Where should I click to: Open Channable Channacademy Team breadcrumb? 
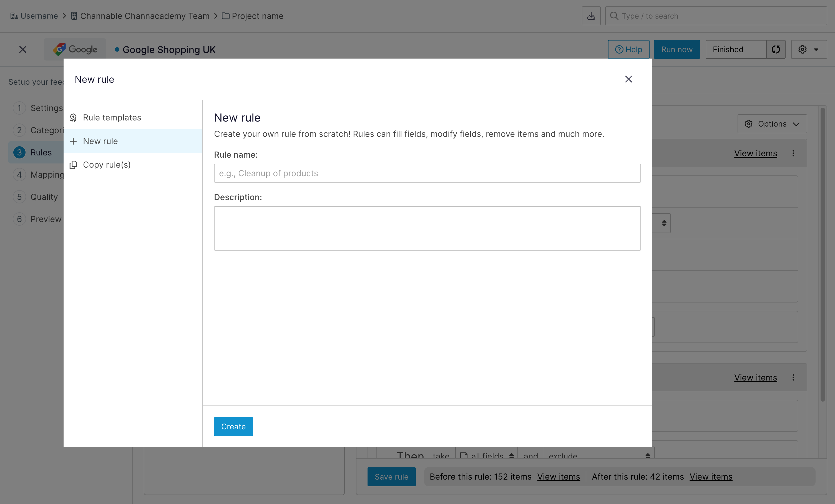(145, 16)
